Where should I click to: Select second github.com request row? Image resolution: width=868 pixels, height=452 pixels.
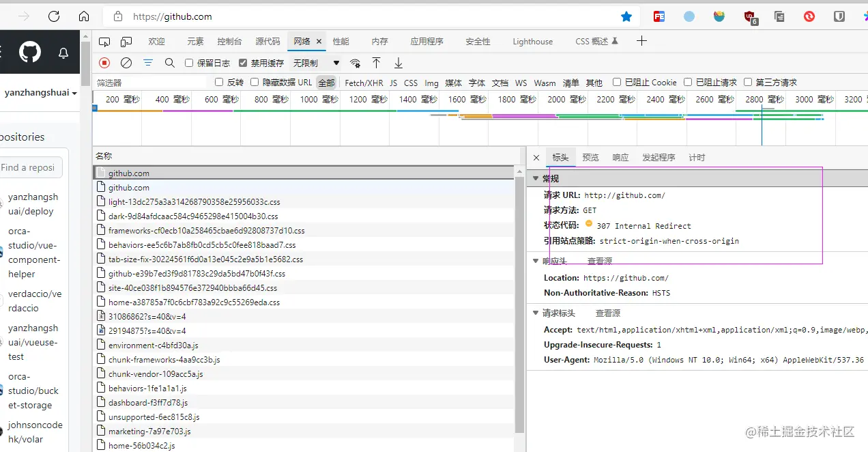coord(304,188)
